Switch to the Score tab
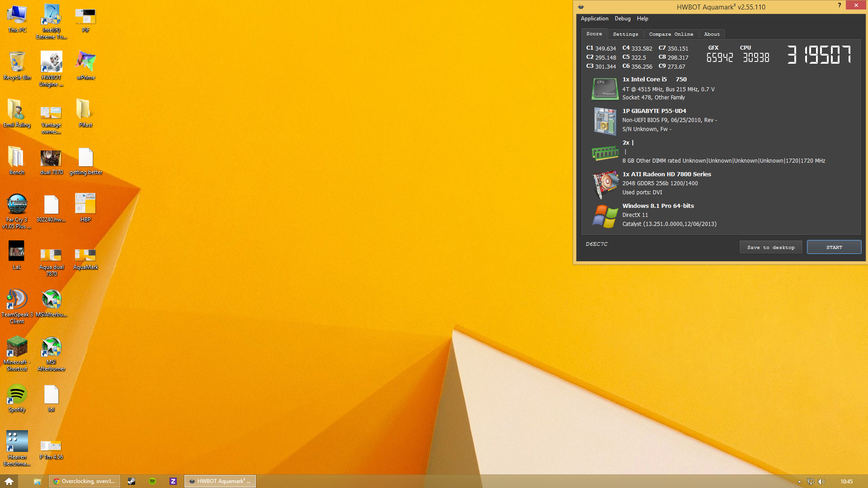 594,34
